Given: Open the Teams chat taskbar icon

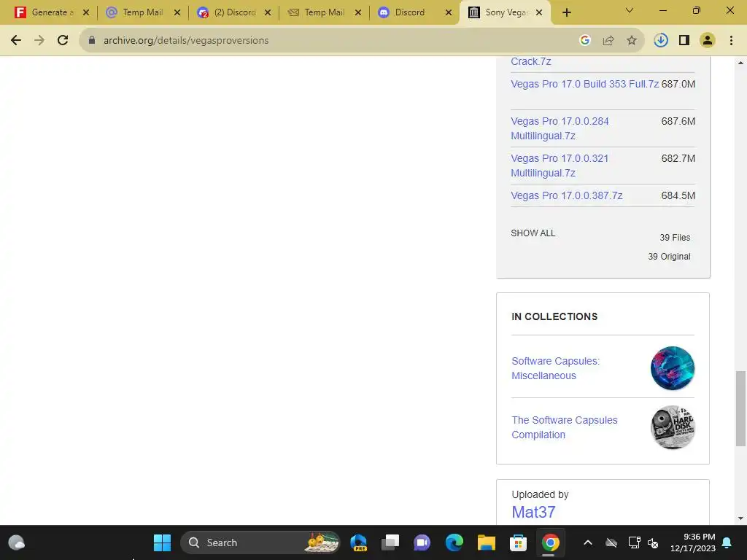Looking at the screenshot, I should coord(422,542).
